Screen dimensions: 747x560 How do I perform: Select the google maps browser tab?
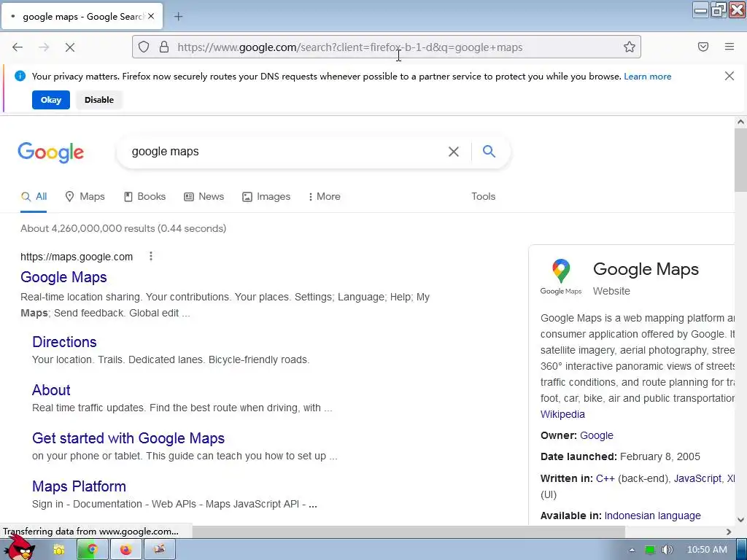[82, 17]
